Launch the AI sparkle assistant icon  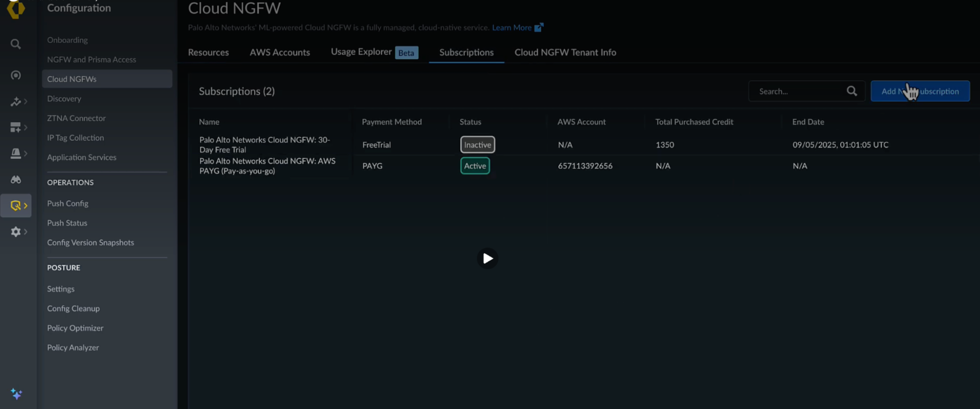16,394
